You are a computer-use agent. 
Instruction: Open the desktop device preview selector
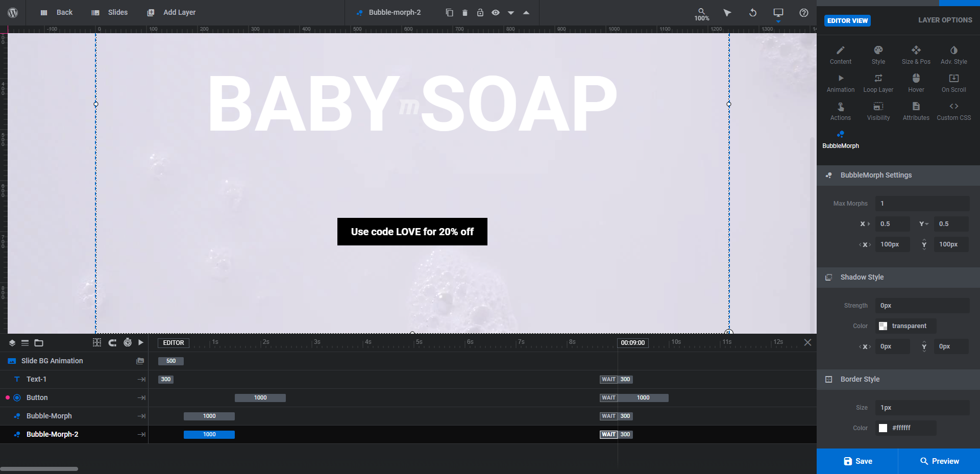click(x=778, y=13)
